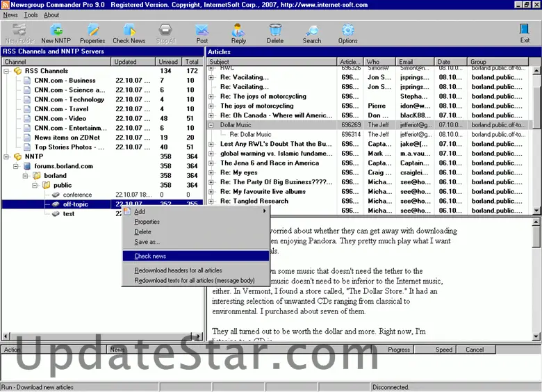Sort channels by the Unread column header
542x392 pixels.
[167, 62]
